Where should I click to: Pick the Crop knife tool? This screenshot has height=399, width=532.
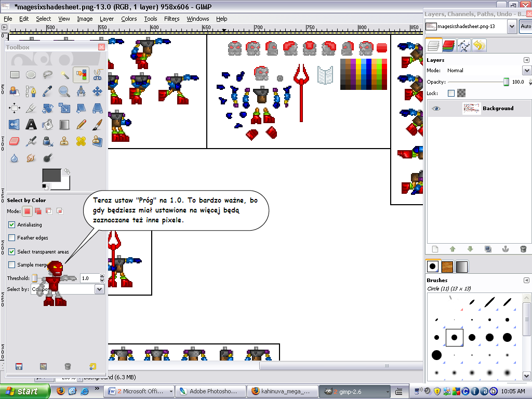[31, 108]
